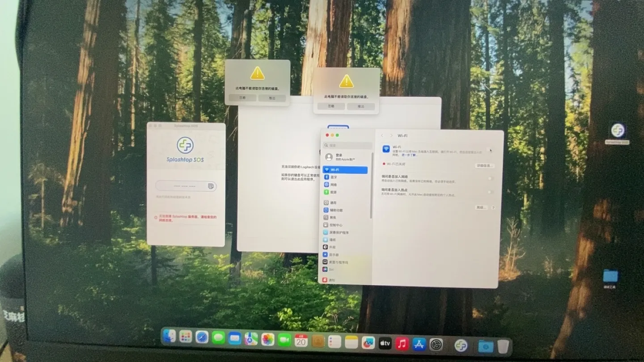Toggle 询问是否加入热点 on
The image size is (644, 362).
[490, 192]
